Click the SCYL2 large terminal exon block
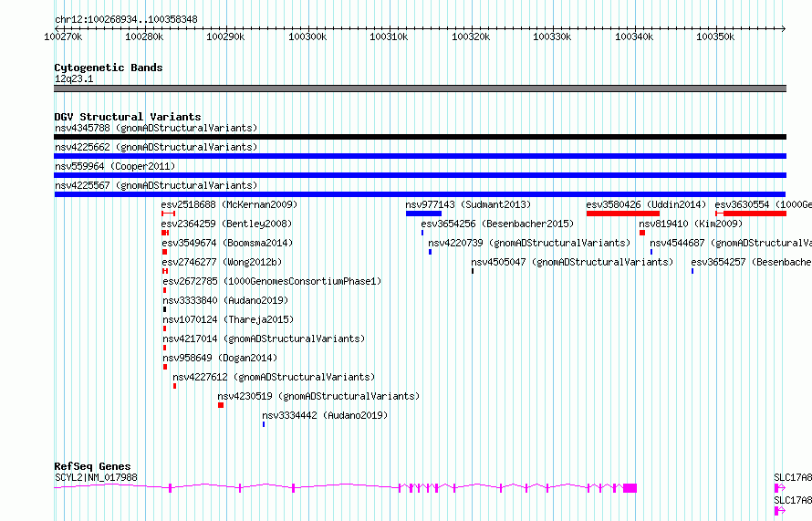The height and width of the screenshot is (521, 812). click(630, 488)
